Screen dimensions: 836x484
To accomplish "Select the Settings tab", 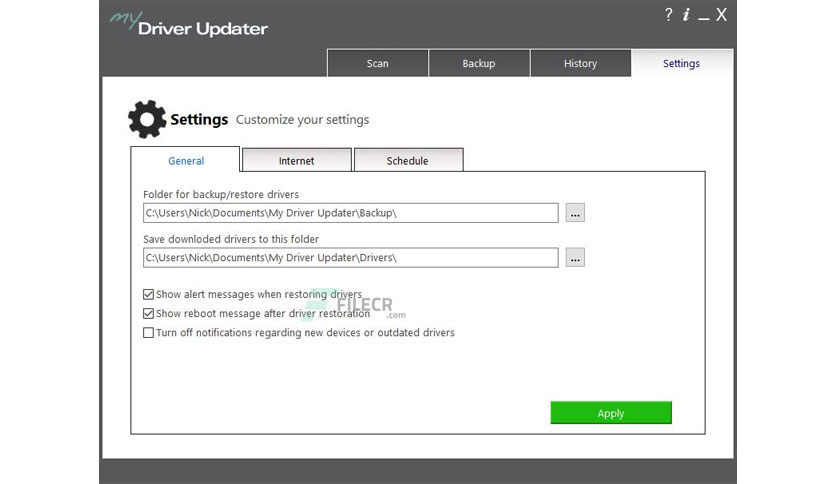I will tap(681, 63).
